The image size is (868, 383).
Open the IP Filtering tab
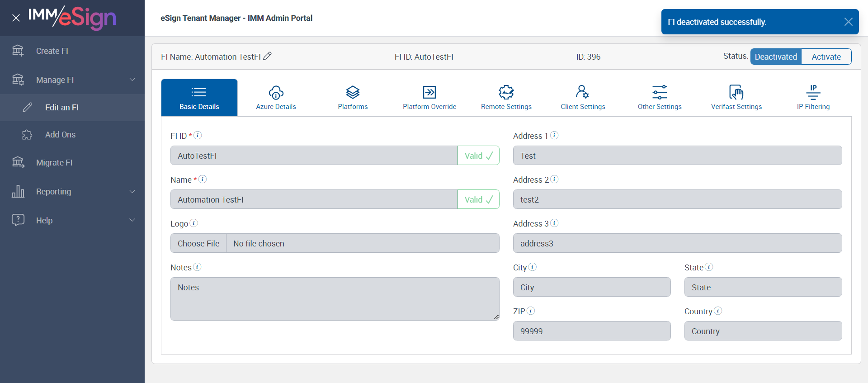tap(813, 98)
